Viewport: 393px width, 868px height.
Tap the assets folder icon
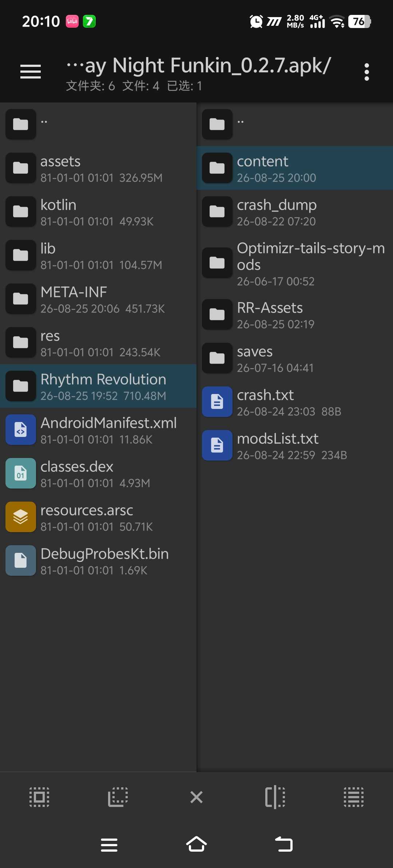pyautogui.click(x=21, y=168)
